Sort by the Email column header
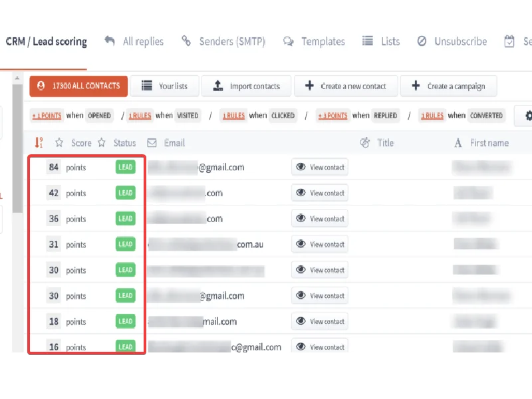Viewport: 532px width, 399px height. (x=174, y=143)
